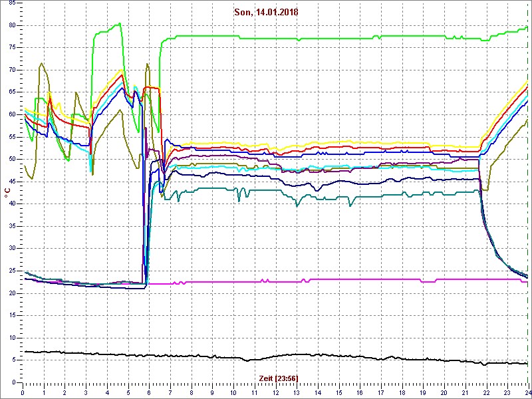Click the hour 24 tick at the axis end
The height and width of the screenshot is (399, 532).
pos(527,392)
